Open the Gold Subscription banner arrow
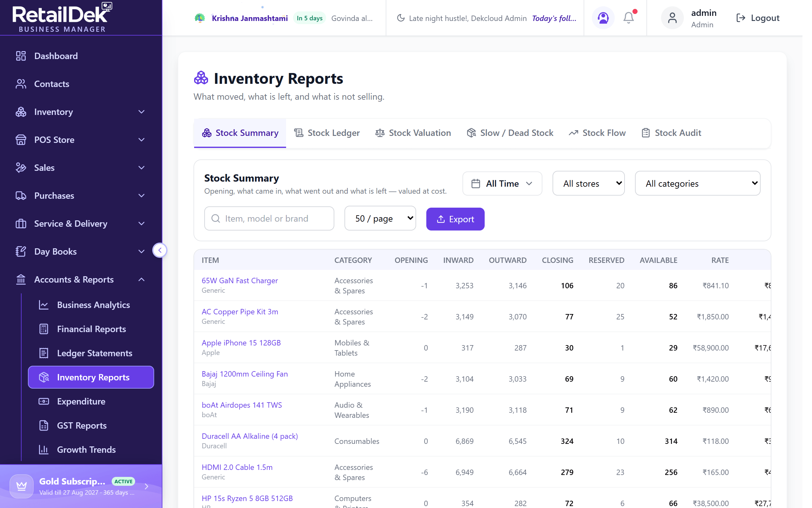 (x=146, y=486)
